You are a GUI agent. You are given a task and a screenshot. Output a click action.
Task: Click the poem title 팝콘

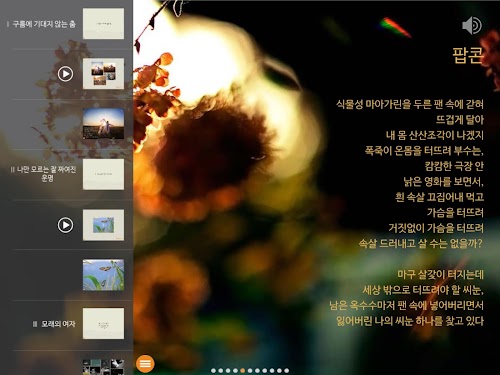(x=468, y=55)
